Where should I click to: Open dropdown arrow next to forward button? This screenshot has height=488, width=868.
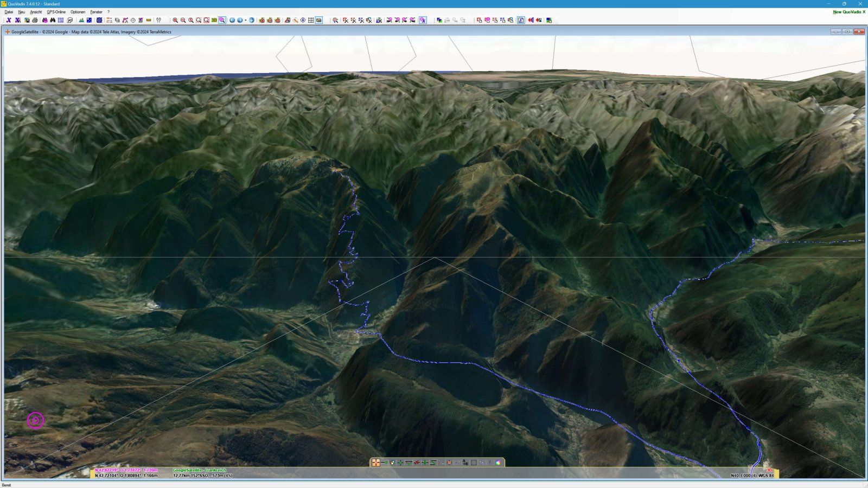245,20
